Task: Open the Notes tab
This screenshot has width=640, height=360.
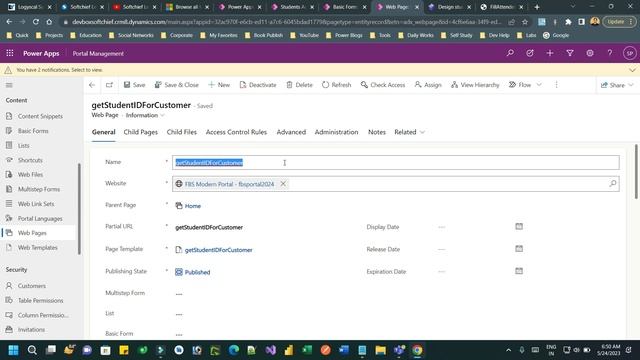Action: tap(377, 132)
